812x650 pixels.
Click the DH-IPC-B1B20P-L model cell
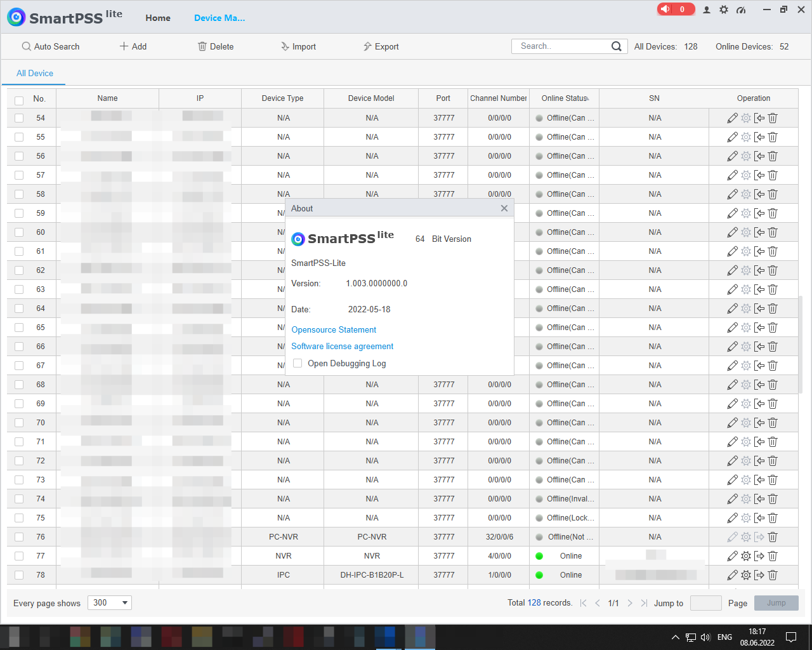[x=372, y=575]
